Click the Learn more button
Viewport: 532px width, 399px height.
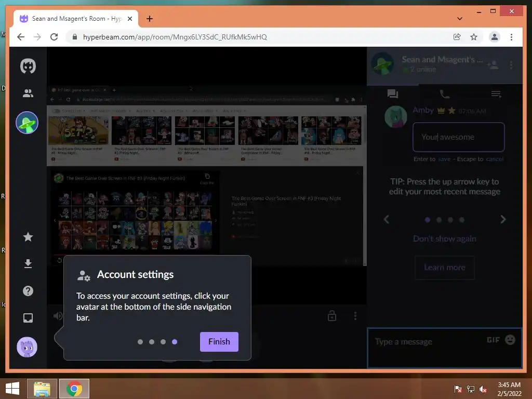445,268
